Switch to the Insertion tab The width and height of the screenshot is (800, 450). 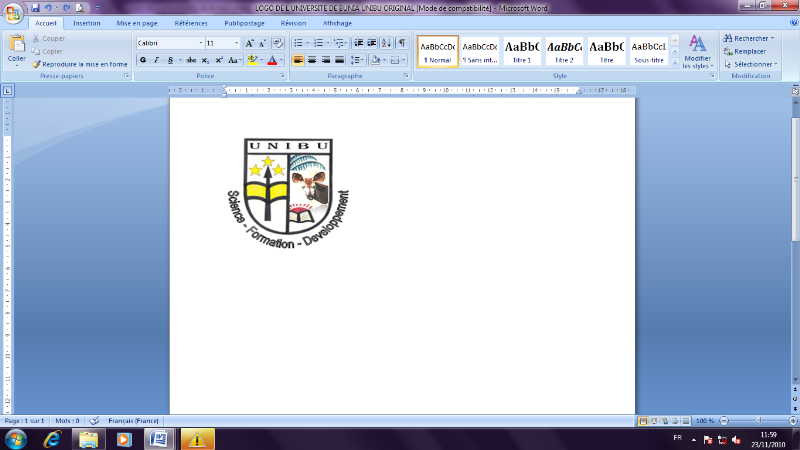[87, 21]
